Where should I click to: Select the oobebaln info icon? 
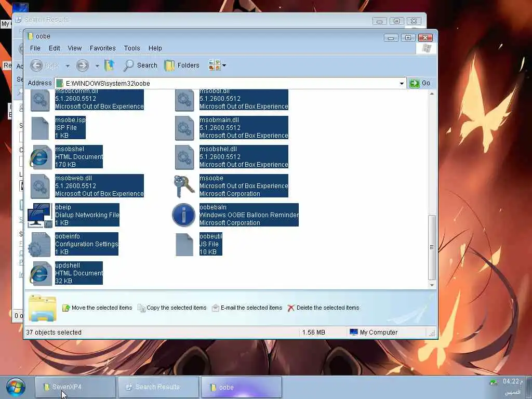point(183,215)
